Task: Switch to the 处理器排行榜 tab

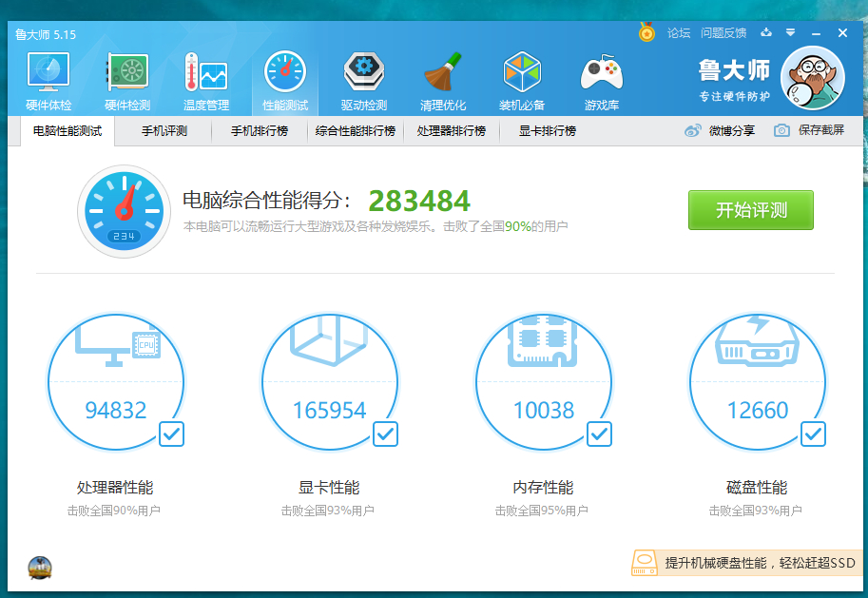Action: tap(452, 131)
